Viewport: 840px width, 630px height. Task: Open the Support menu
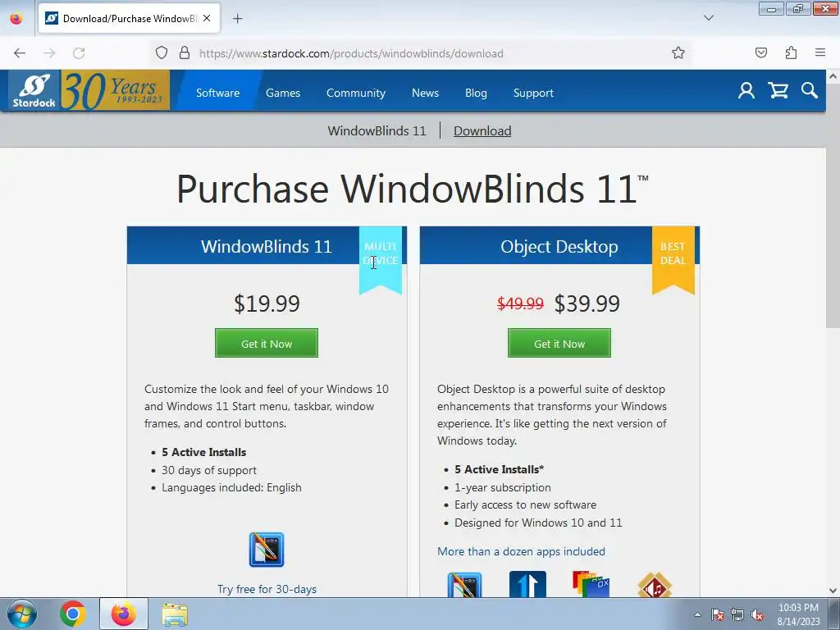click(533, 93)
